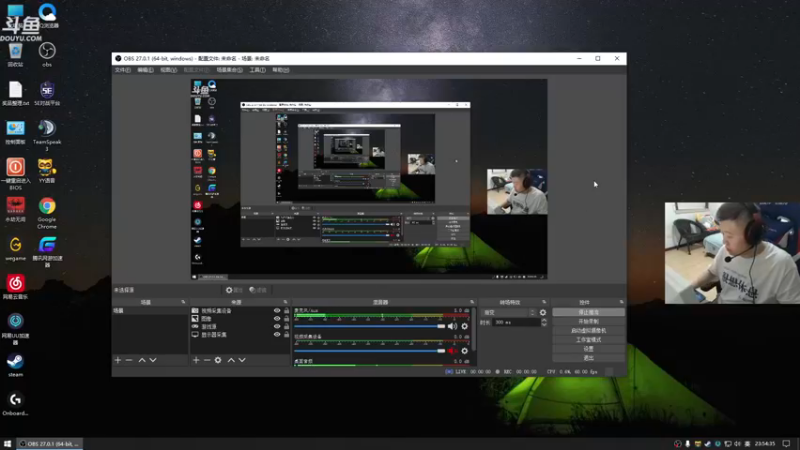Toggle lock of 游戏源 source
The image size is (800, 450).
[x=286, y=327]
